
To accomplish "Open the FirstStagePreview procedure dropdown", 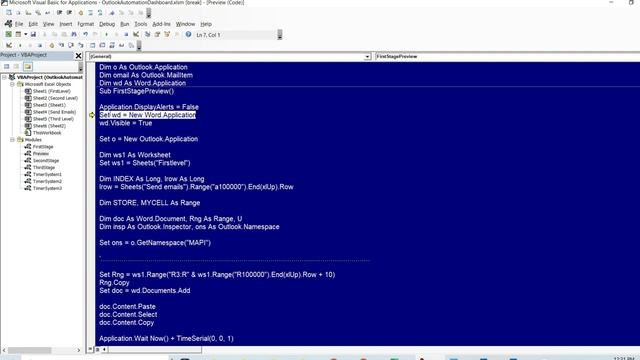I will [x=507, y=56].
